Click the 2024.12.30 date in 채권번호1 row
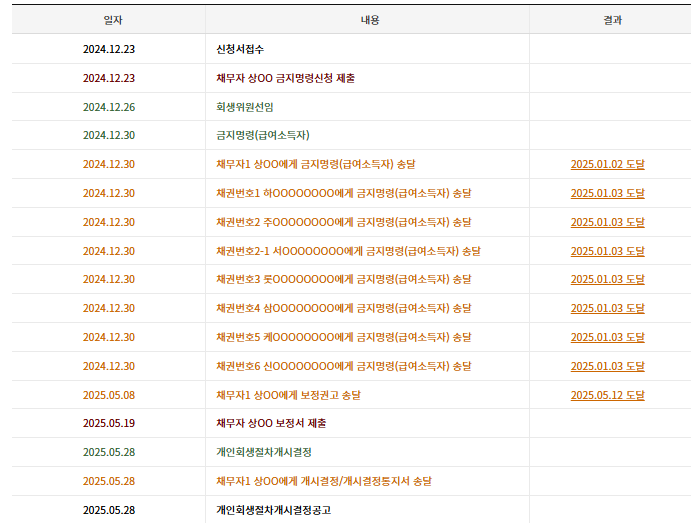The width and height of the screenshot is (694, 523). point(109,193)
